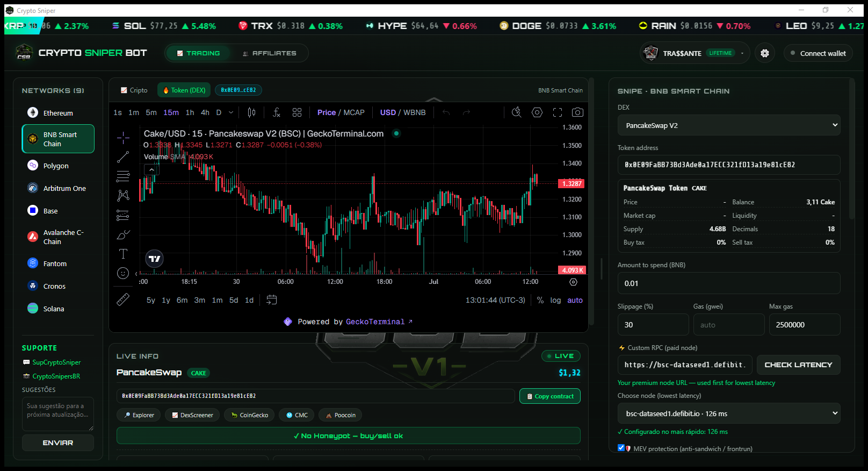Select the 1h timeframe
This screenshot has width=868, height=471.
click(x=190, y=112)
